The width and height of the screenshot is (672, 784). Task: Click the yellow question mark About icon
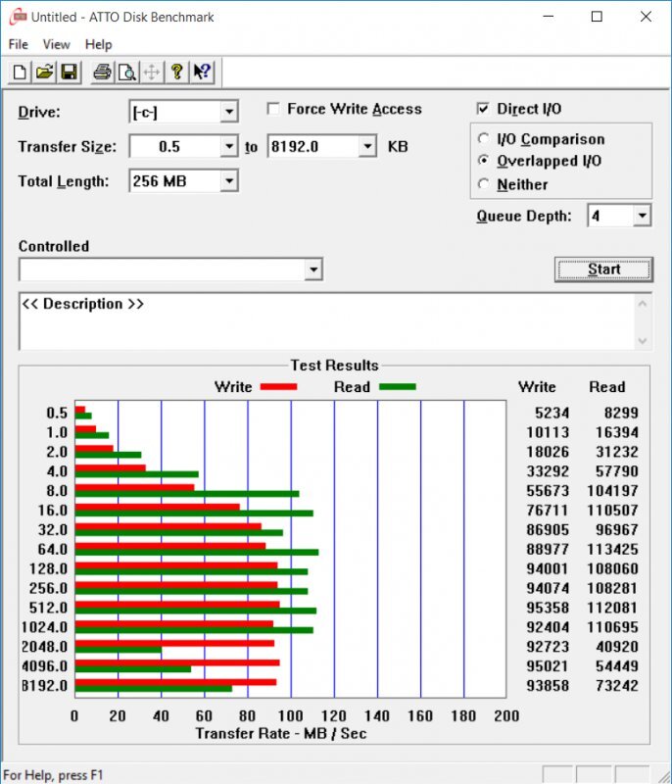(177, 72)
